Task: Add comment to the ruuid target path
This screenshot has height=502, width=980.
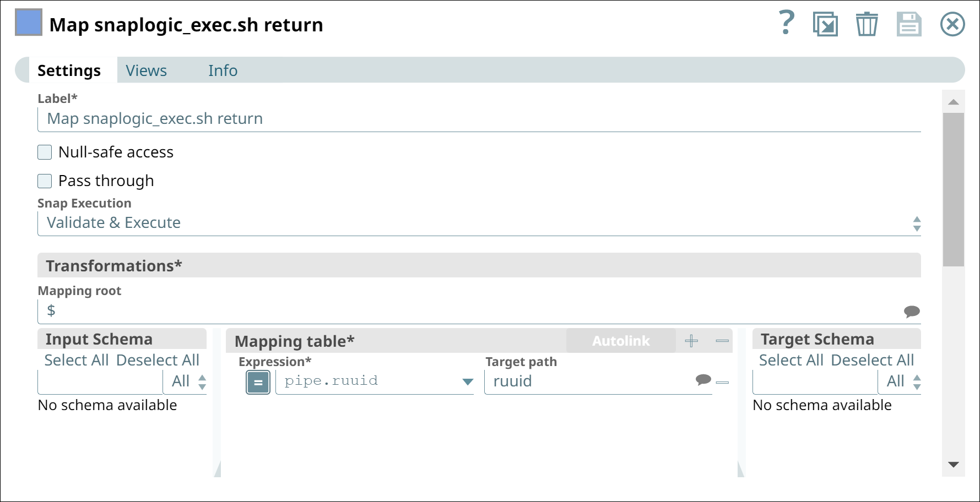Action: coord(703,380)
